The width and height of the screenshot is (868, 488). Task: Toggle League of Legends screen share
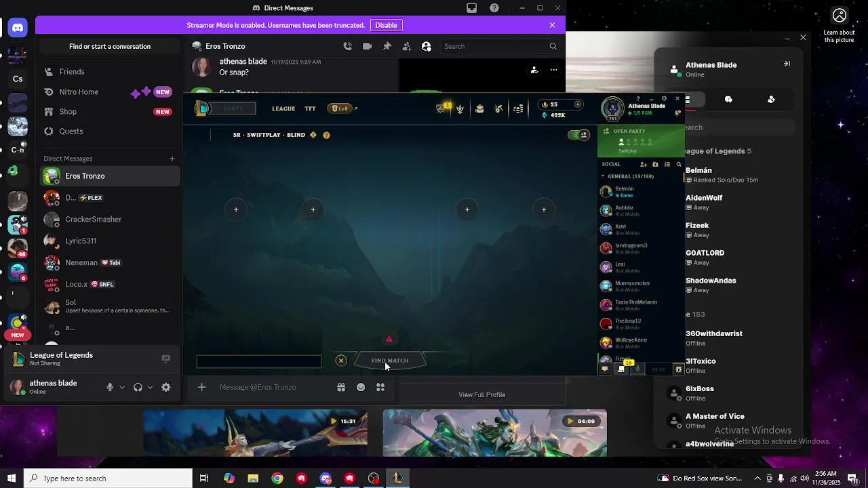coord(165,359)
